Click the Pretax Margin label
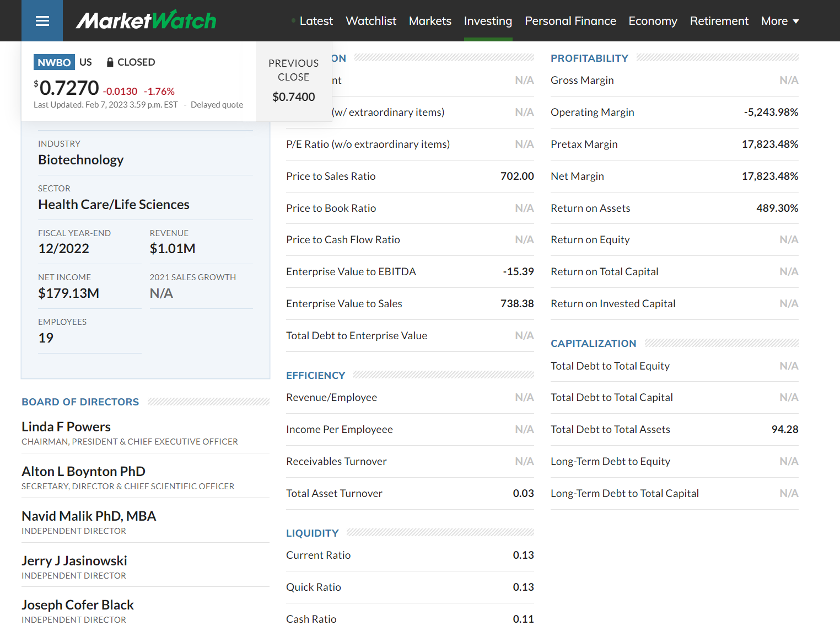840x631 pixels. point(584,145)
